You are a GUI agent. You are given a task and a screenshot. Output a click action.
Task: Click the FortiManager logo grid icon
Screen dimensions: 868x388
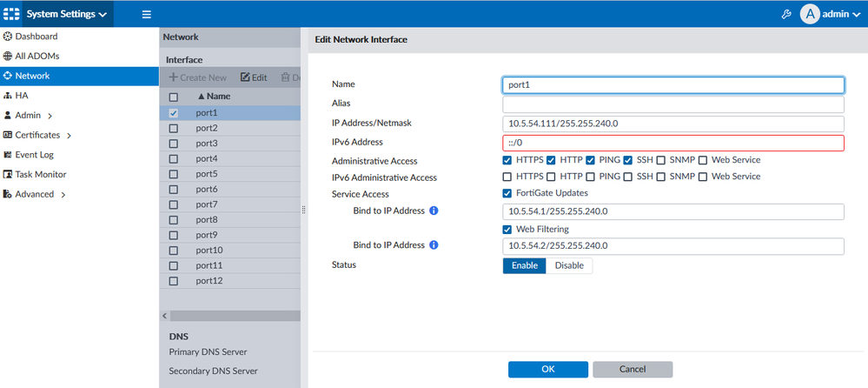[11, 14]
